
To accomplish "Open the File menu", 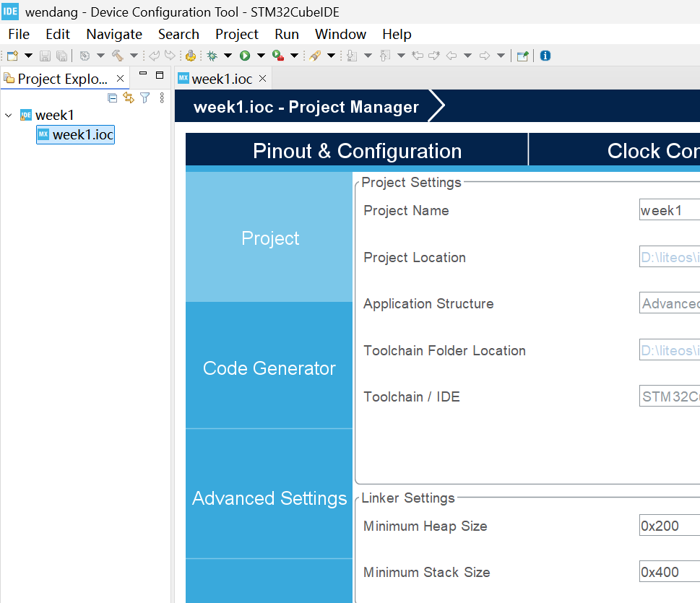I will tap(19, 35).
